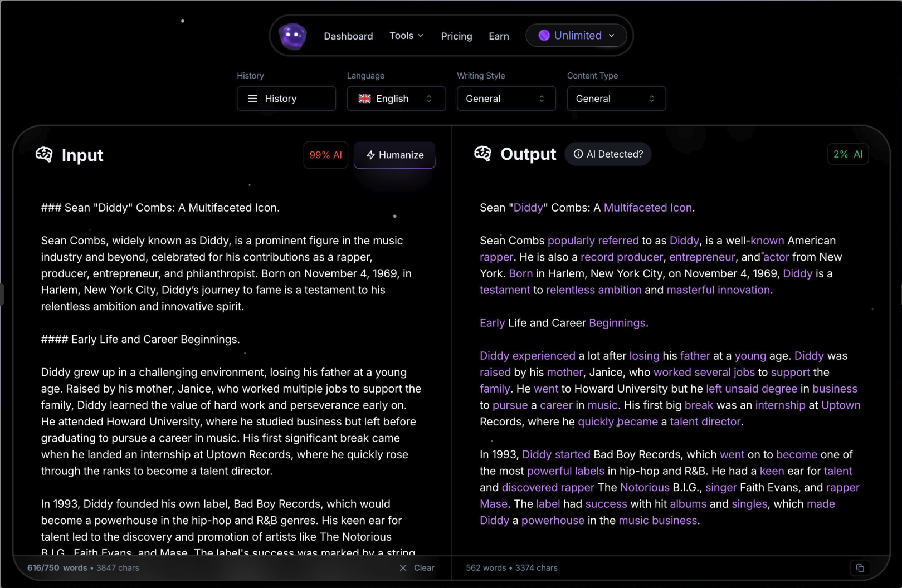902x588 pixels.
Task: Click the highlighted word 'entrepreneur' in output
Action: (702, 257)
